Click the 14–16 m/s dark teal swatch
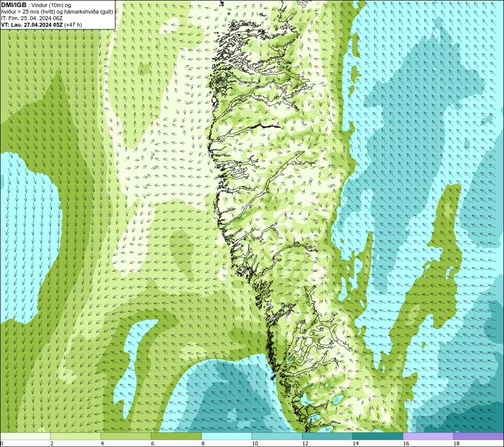504x447 pixels. 377,436
